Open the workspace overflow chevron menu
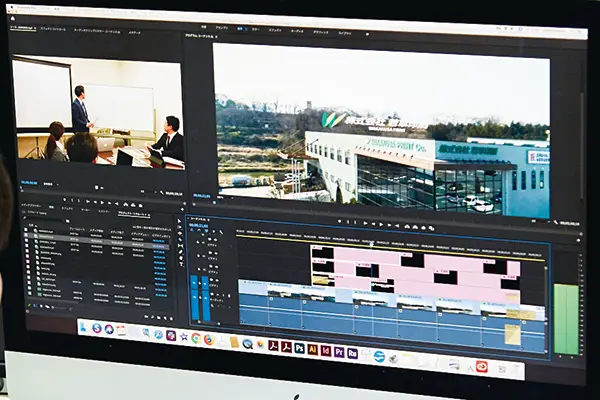 pos(367,34)
